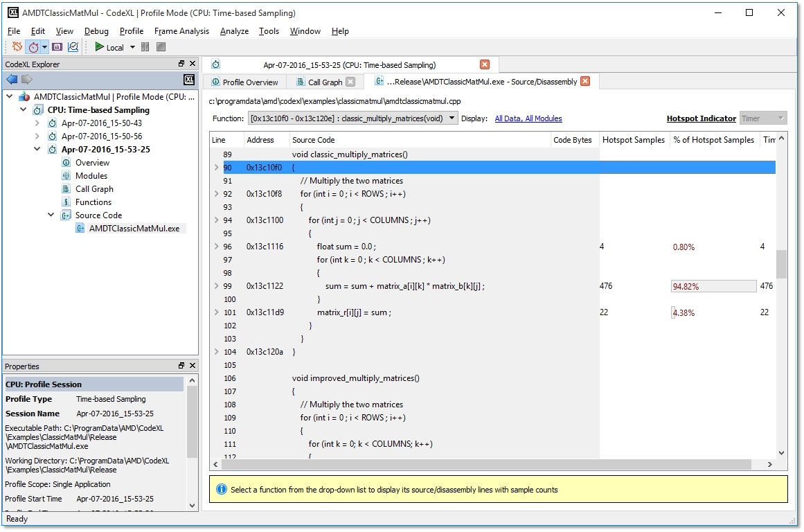Click address 0x13c11d9 cell
Image resolution: width=804 pixels, height=532 pixels.
click(265, 312)
